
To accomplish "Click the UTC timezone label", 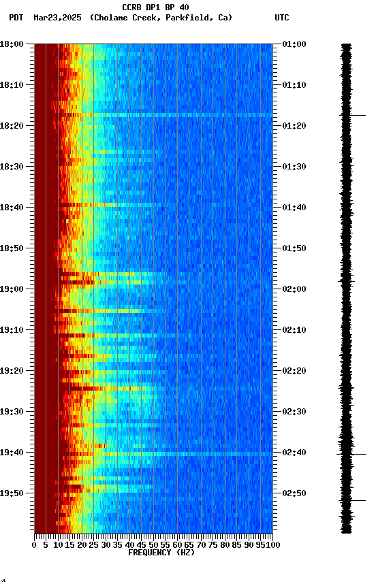I will point(282,18).
